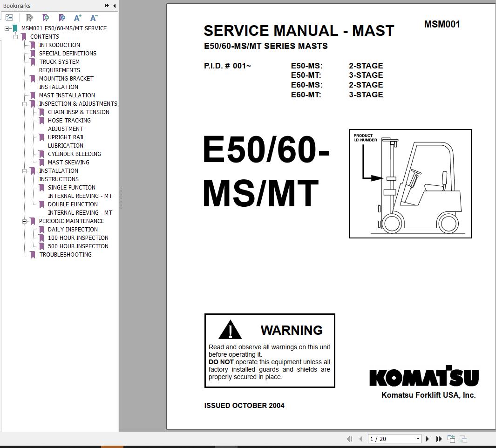Viewport: 496px width, 448px height.
Task: Jump to the last page
Action: coord(438,439)
